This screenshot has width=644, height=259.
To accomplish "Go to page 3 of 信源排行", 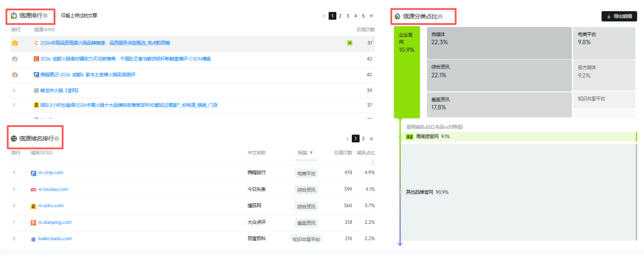I will [348, 16].
